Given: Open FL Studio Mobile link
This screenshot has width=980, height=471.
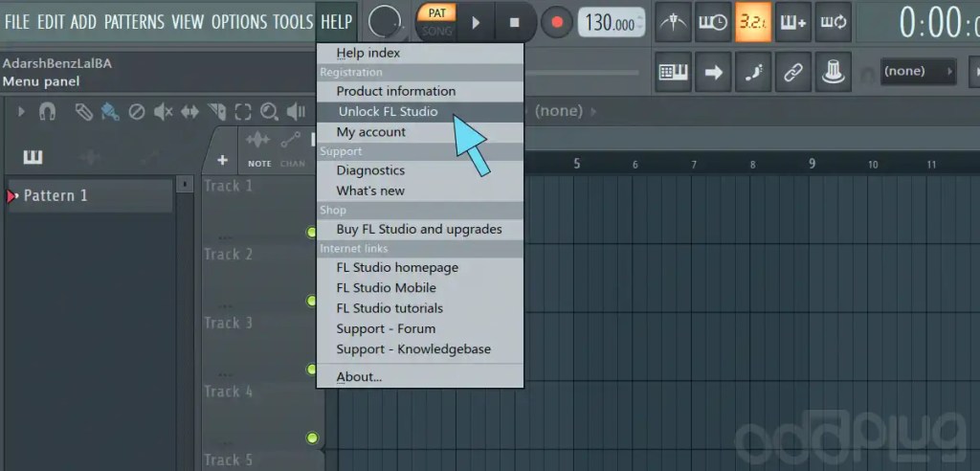Looking at the screenshot, I should pos(420,288).
